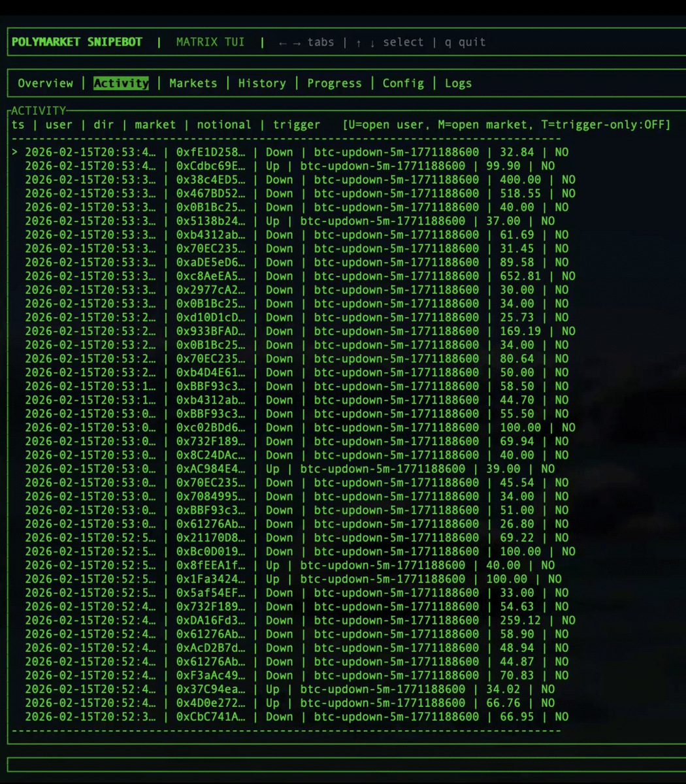Click the MATRIX TUI label
686x784 pixels.
210,42
